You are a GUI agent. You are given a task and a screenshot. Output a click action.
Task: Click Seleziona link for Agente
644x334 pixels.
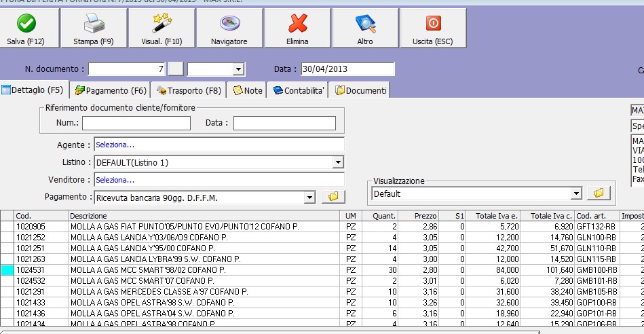coord(115,145)
